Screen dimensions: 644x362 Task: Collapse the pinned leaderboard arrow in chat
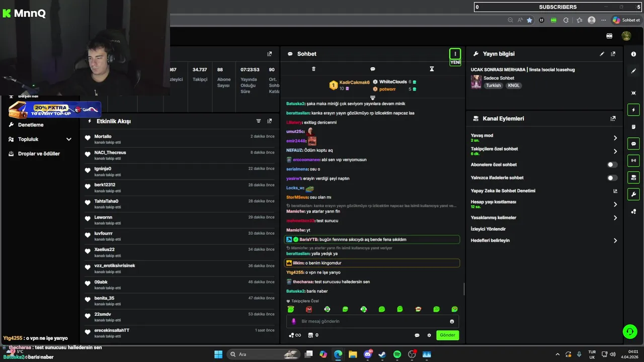373,98
